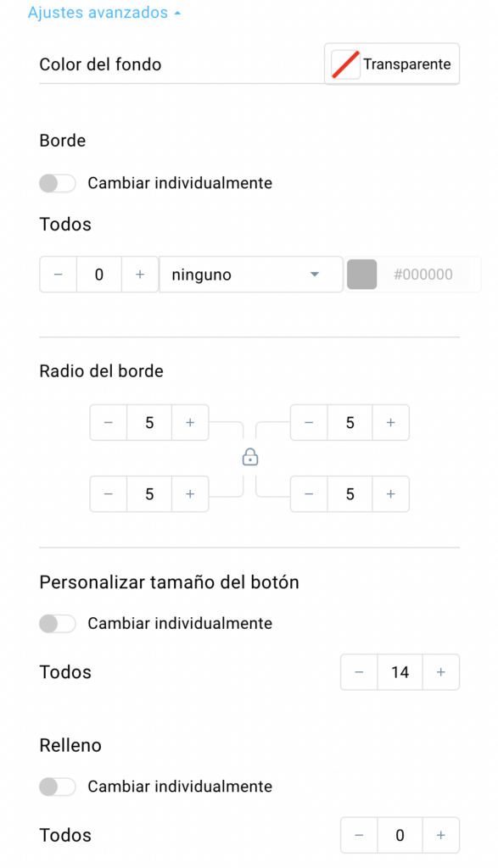Increase top-left border radius value
498x868 pixels.
tap(190, 422)
